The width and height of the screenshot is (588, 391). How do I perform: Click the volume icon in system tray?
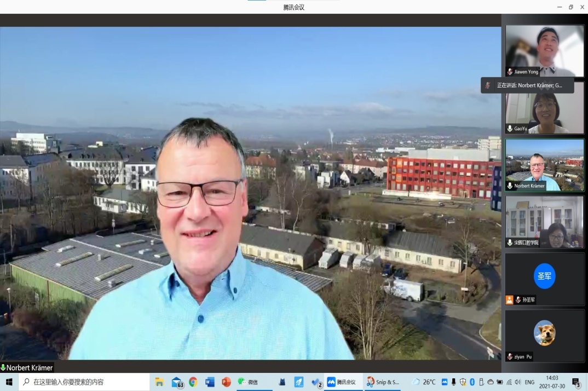click(x=518, y=382)
